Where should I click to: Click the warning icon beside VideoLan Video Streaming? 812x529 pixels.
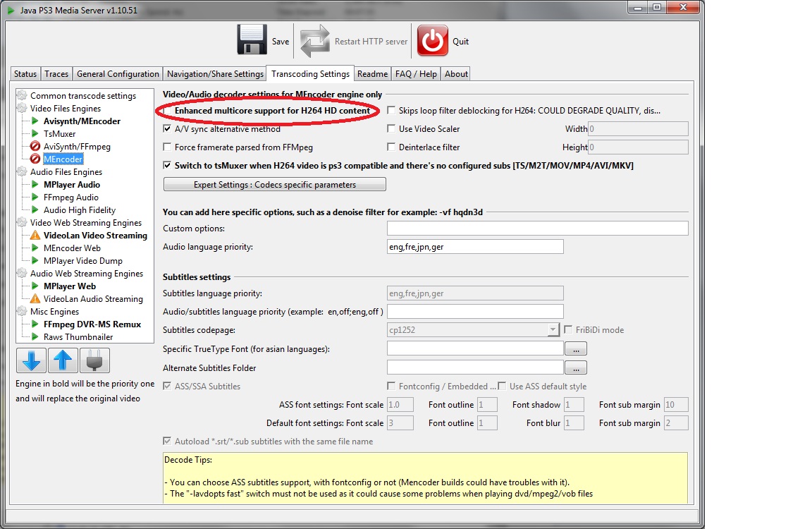coord(35,235)
